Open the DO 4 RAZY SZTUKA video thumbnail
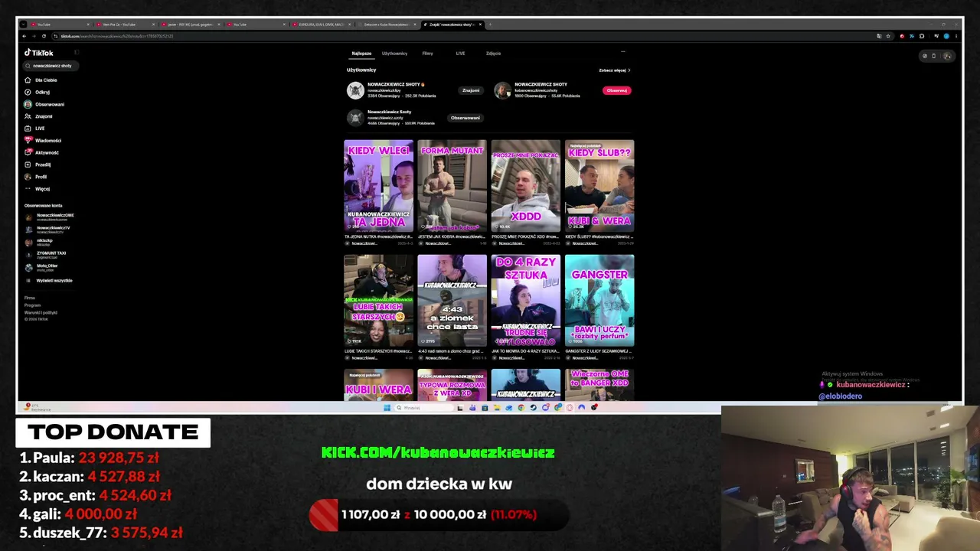 click(x=525, y=300)
